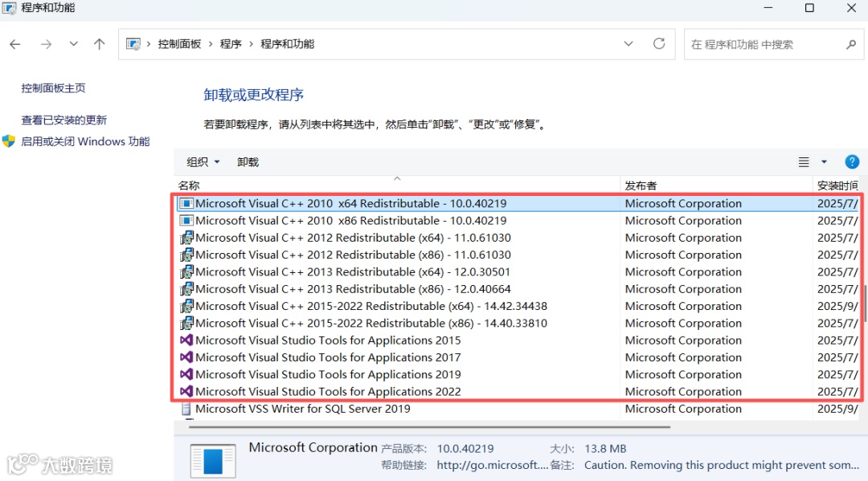Click the large program thumbnail in details pane
Viewport: 868px width, 481px height.
click(x=213, y=461)
